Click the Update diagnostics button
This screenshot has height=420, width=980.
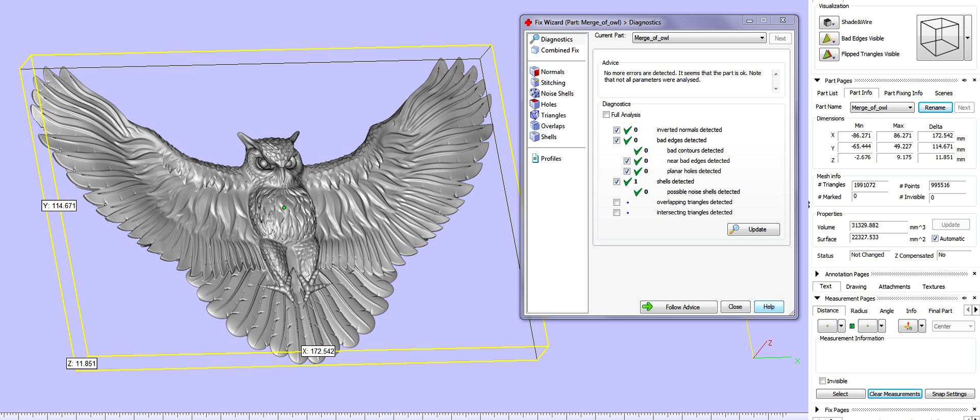click(x=753, y=229)
